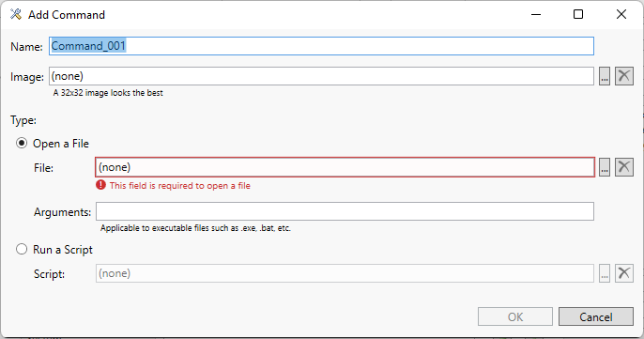Viewport: 644px width, 339px height.
Task: Click the Script path field
Action: point(345,273)
